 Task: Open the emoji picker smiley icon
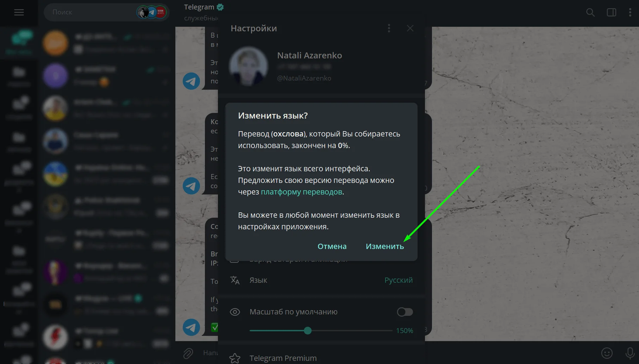pyautogui.click(x=607, y=353)
